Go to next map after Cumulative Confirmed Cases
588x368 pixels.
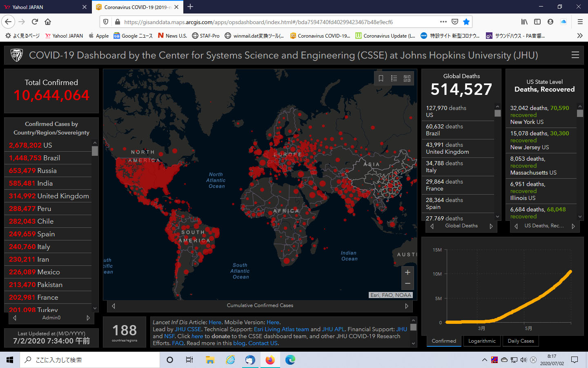point(407,306)
